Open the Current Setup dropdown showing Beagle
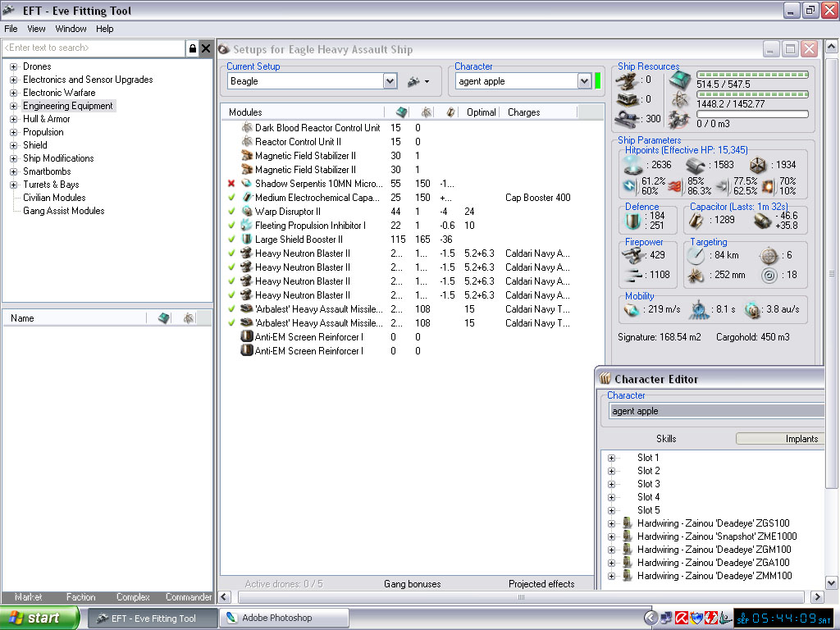 pyautogui.click(x=390, y=81)
